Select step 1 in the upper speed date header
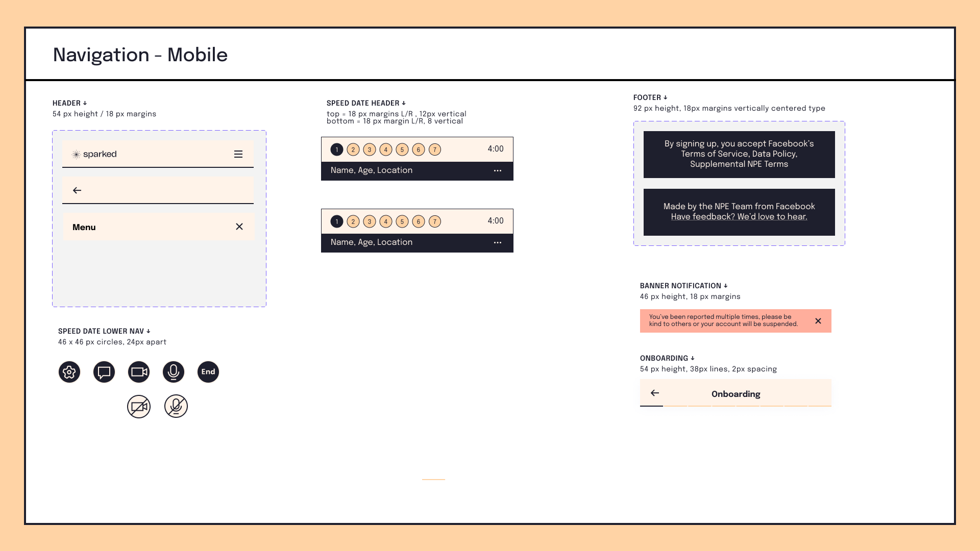Viewport: 980px width, 551px height. [337, 149]
